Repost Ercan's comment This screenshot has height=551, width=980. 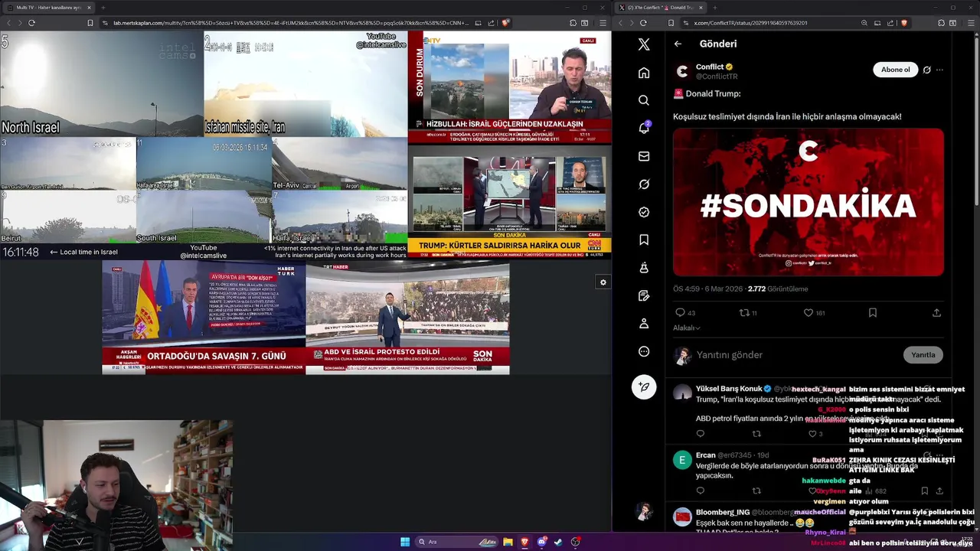756,491
